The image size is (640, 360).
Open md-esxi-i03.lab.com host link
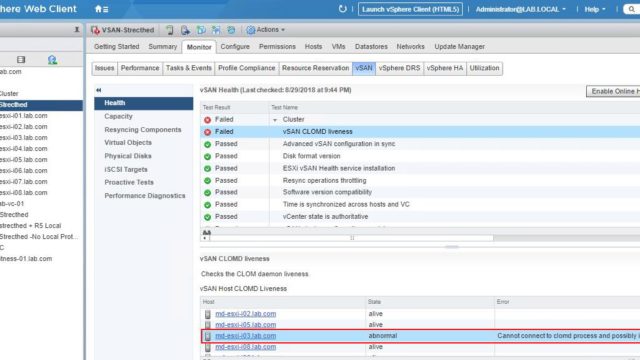[246, 336]
